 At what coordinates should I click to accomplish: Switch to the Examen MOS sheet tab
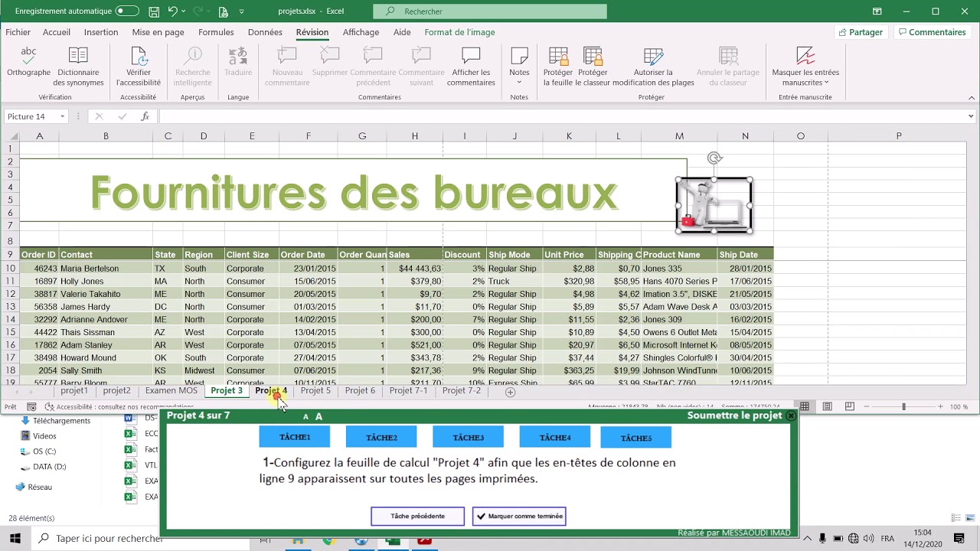click(x=171, y=390)
